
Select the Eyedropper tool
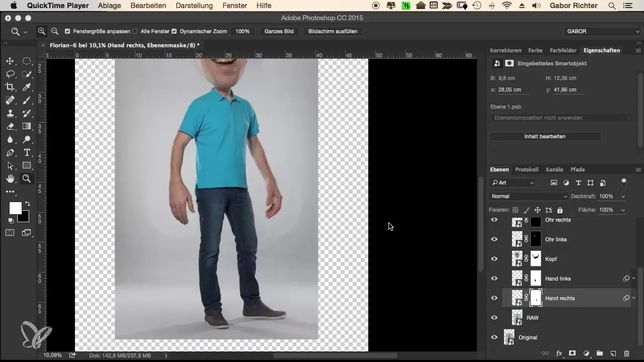point(27,87)
